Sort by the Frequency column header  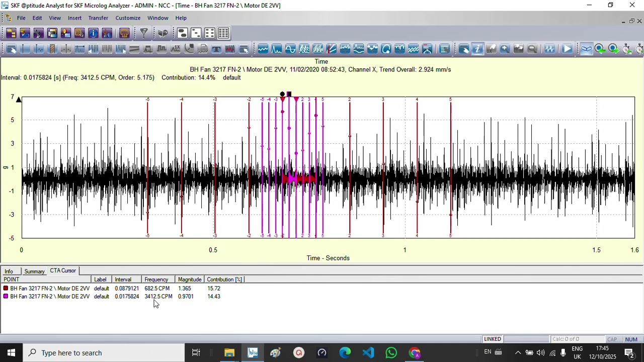coord(158,280)
